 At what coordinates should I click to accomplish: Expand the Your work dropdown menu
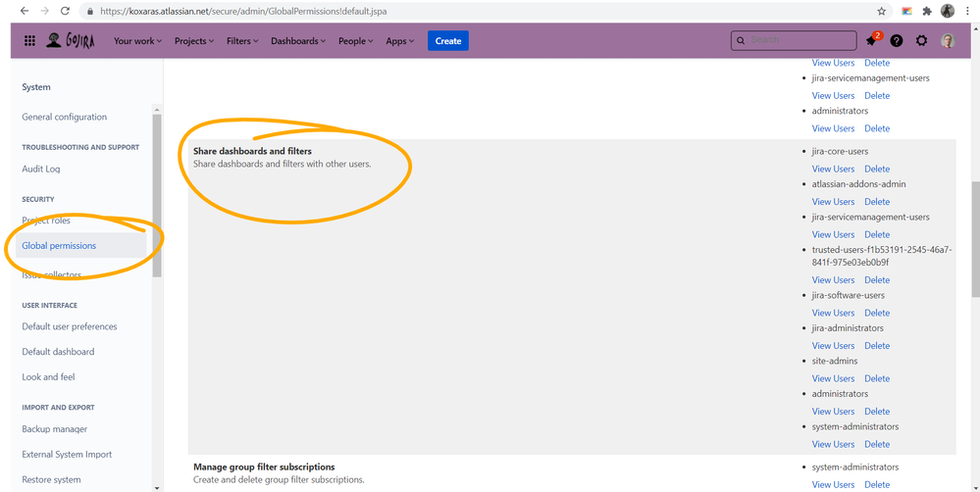click(x=137, y=40)
